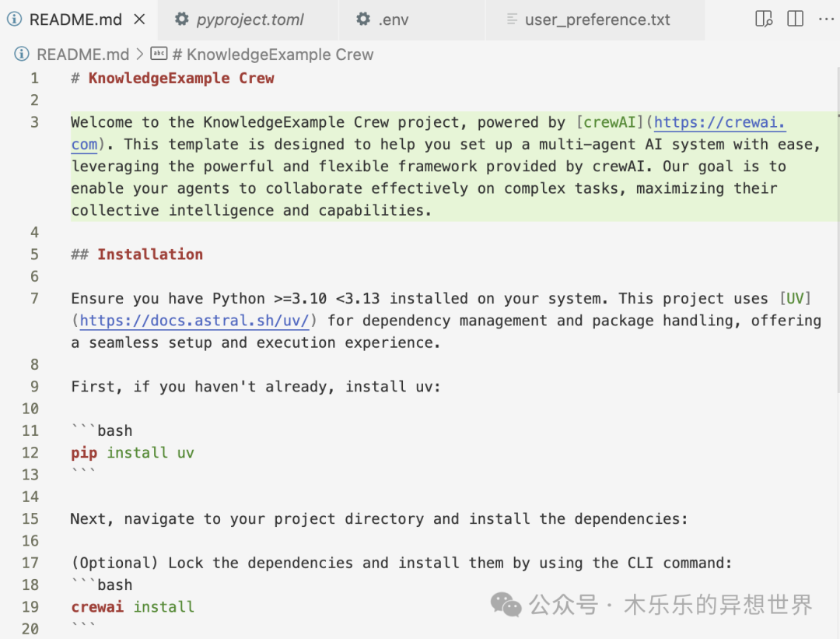Close the README.md tab
840x639 pixels.
tap(139, 19)
